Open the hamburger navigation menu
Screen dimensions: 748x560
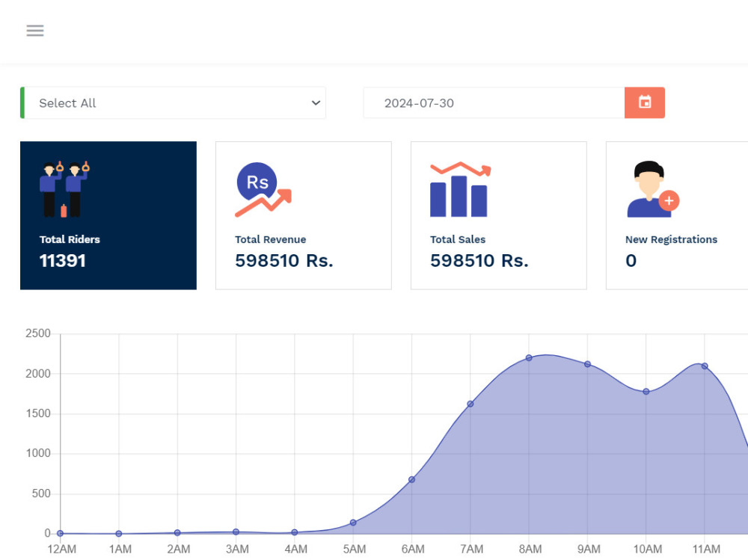pos(35,31)
